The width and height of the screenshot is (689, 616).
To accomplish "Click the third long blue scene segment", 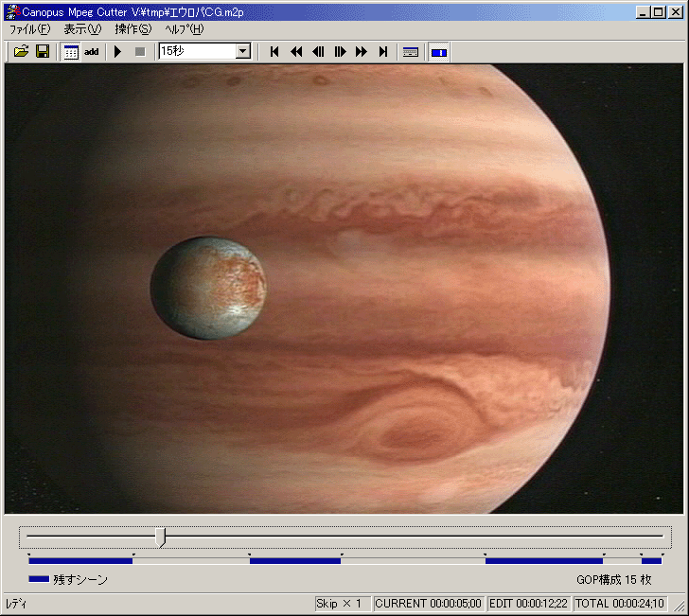I will click(x=544, y=561).
